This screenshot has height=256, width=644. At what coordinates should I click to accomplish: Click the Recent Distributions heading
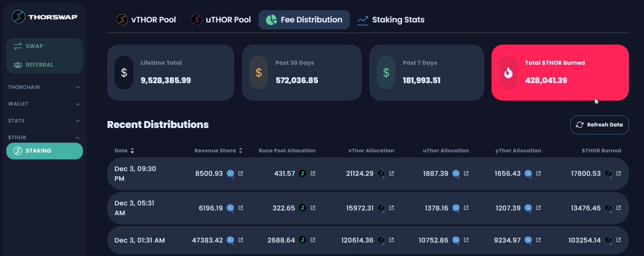click(158, 125)
